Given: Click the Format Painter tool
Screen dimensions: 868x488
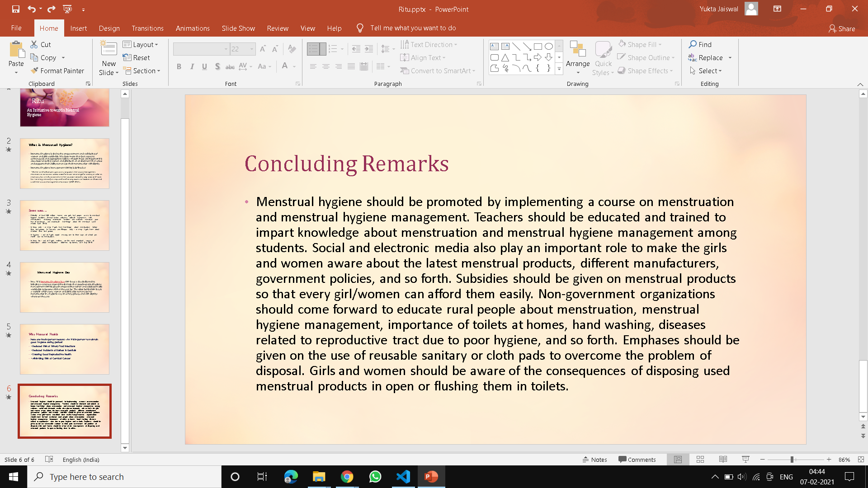Looking at the screenshot, I should click(x=57, y=71).
